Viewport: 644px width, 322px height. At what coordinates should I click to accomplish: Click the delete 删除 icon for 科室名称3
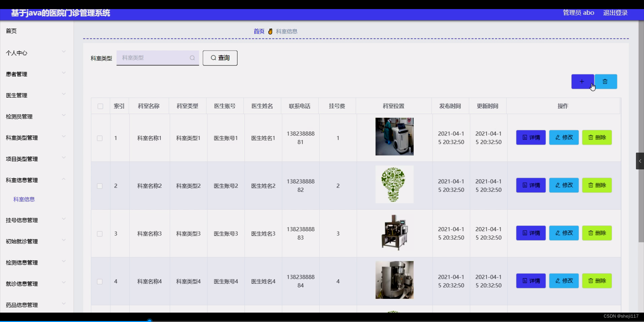pos(591,233)
